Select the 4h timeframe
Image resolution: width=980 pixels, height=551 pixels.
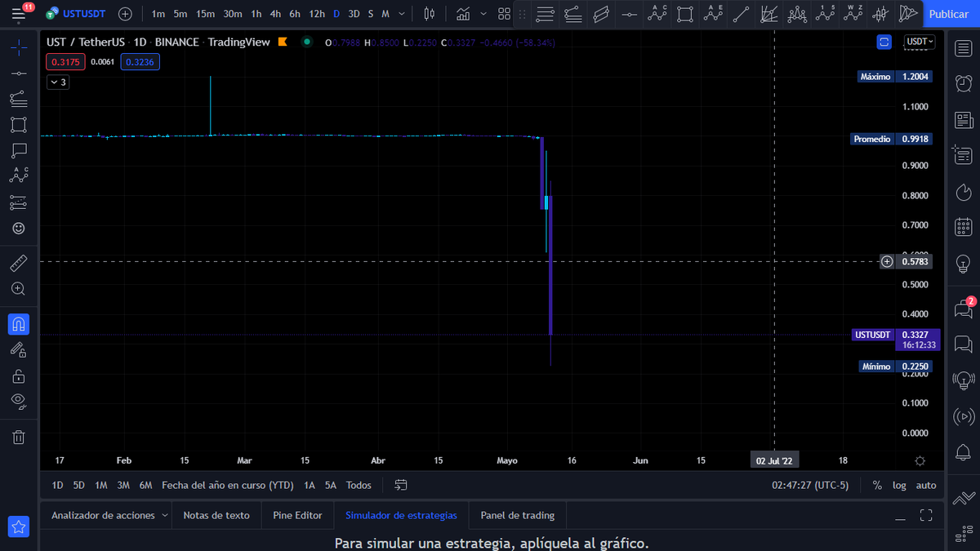point(275,14)
